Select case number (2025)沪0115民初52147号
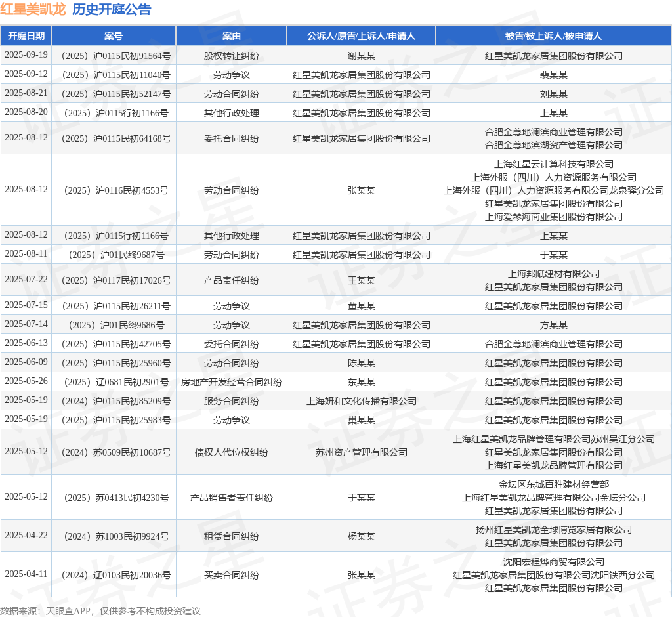 click(x=114, y=94)
